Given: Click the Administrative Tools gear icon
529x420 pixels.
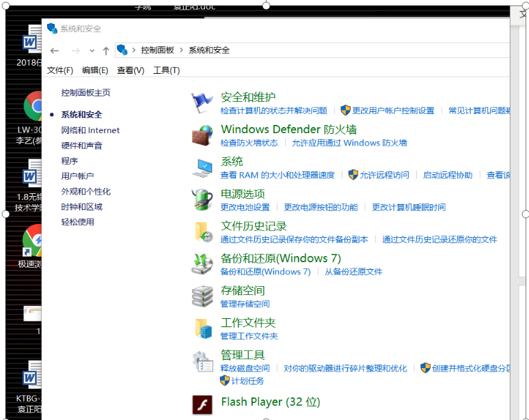Looking at the screenshot, I should [203, 361].
